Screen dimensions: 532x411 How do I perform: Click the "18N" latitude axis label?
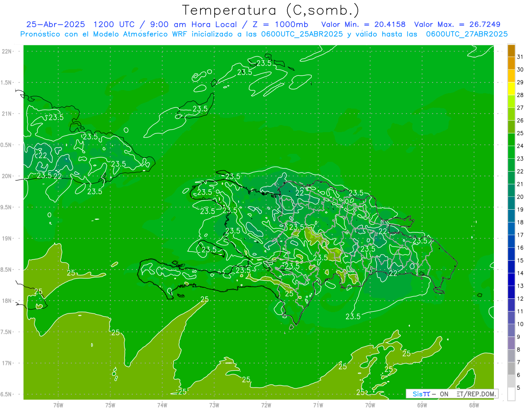pyautogui.click(x=7, y=301)
